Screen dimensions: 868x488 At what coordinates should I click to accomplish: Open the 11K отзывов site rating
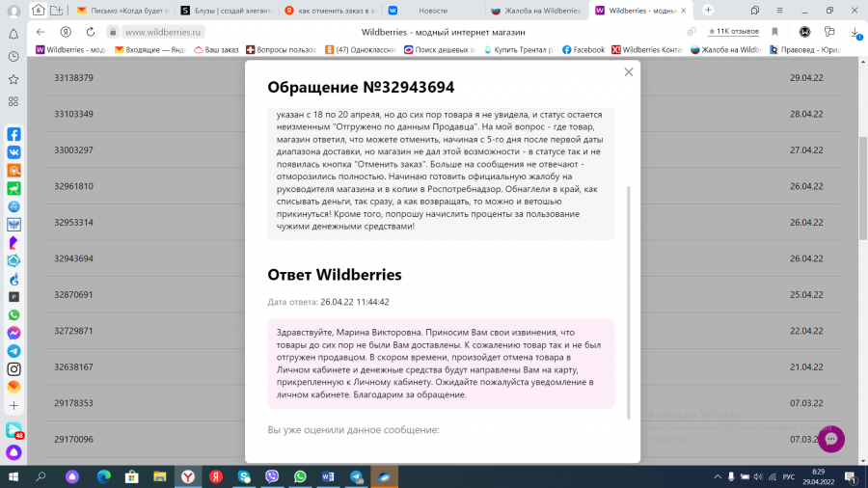coord(734,32)
